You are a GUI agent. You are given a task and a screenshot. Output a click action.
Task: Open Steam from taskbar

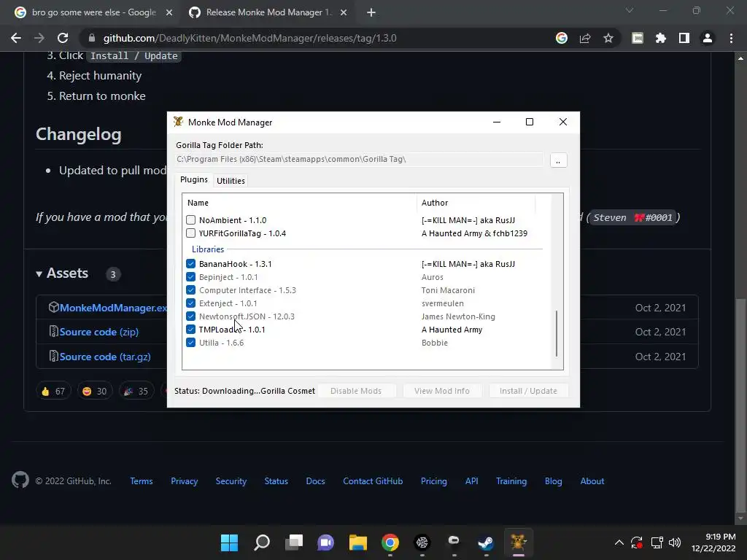(486, 542)
